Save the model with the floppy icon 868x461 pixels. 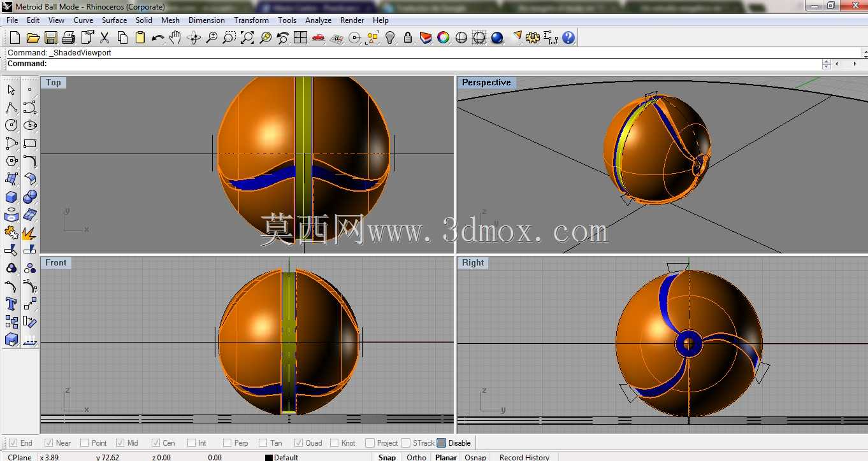(51, 38)
